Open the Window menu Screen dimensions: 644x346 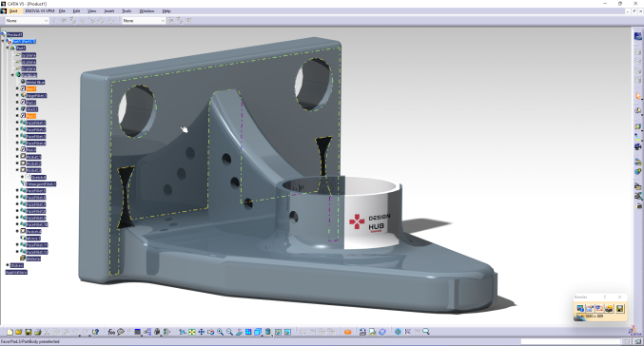click(x=147, y=11)
